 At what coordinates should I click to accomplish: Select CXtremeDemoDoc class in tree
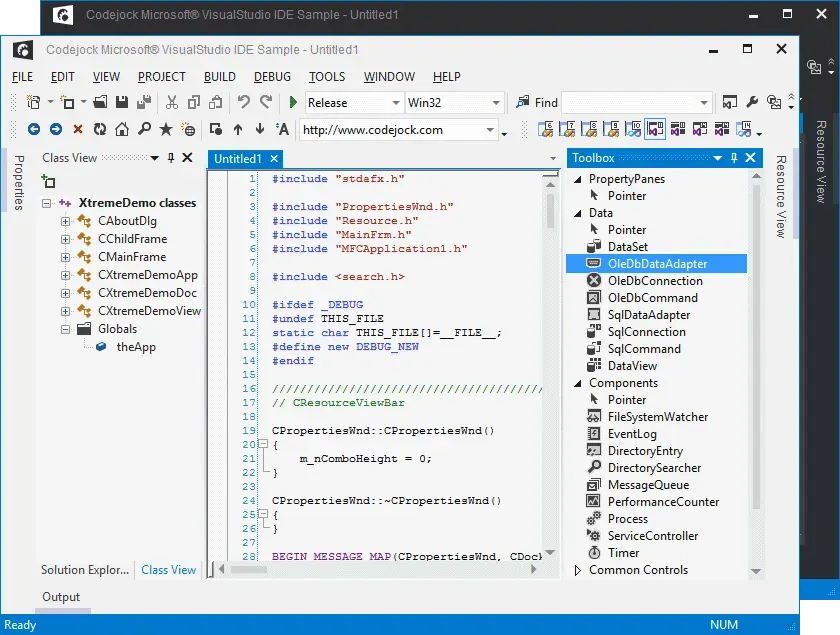147,293
